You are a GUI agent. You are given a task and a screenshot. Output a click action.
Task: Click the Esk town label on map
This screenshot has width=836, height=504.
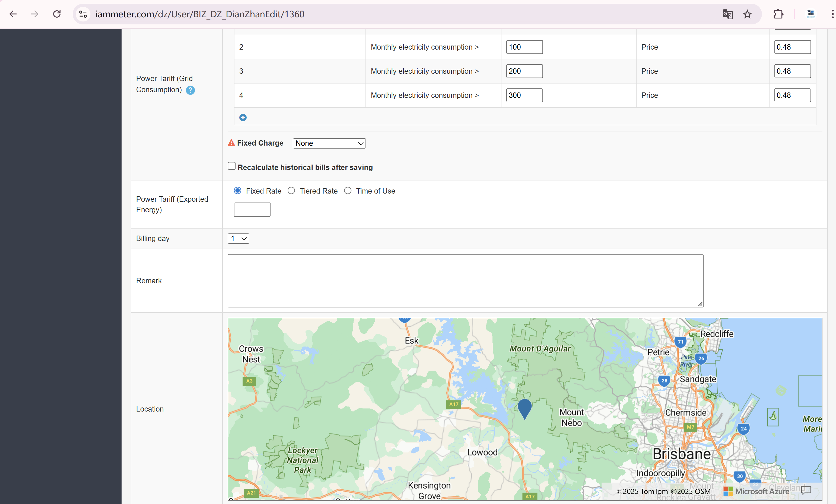[412, 341]
